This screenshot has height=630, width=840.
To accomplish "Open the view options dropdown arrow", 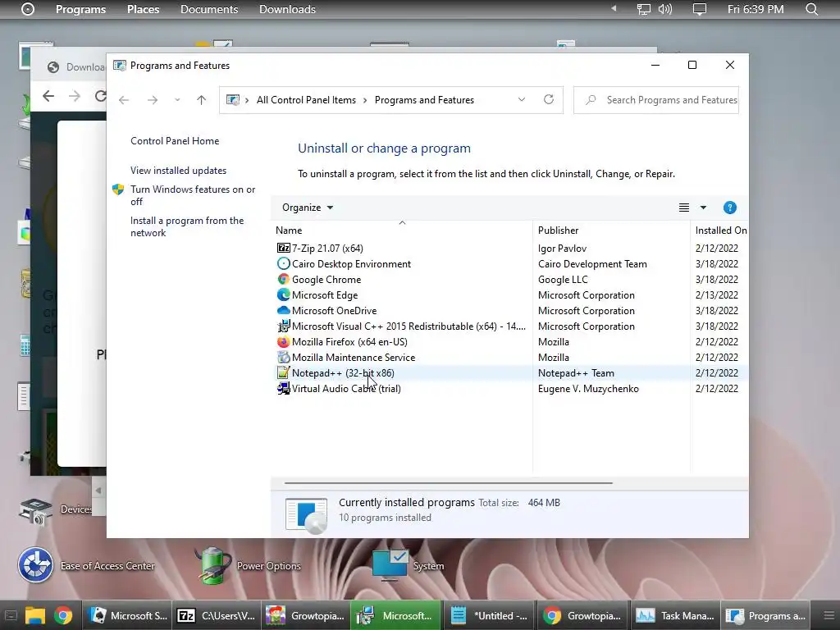I will tap(703, 208).
